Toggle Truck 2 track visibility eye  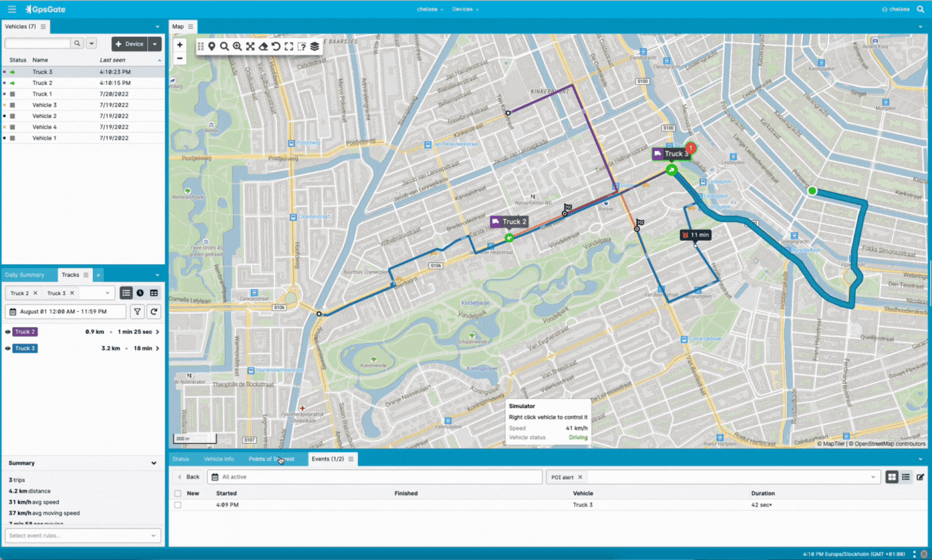[x=8, y=332]
